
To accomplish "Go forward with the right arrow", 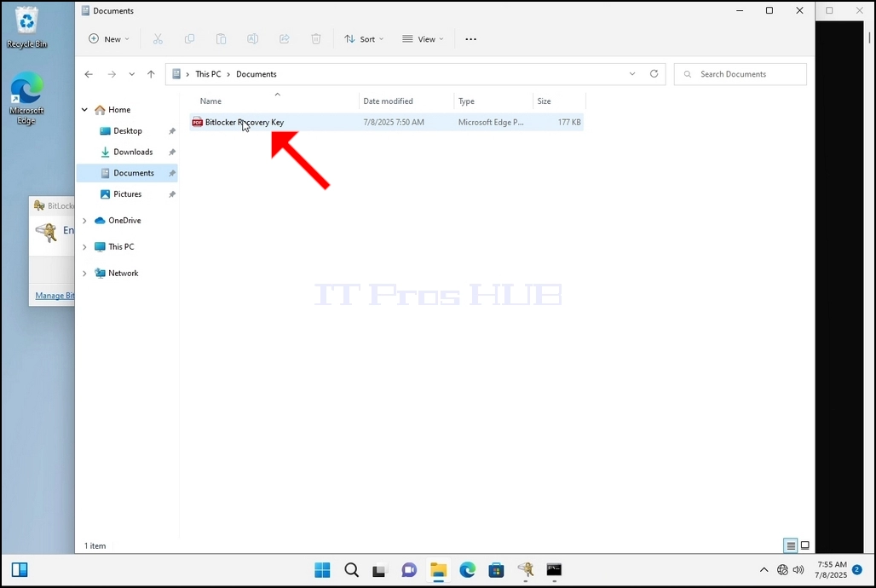I will [112, 74].
